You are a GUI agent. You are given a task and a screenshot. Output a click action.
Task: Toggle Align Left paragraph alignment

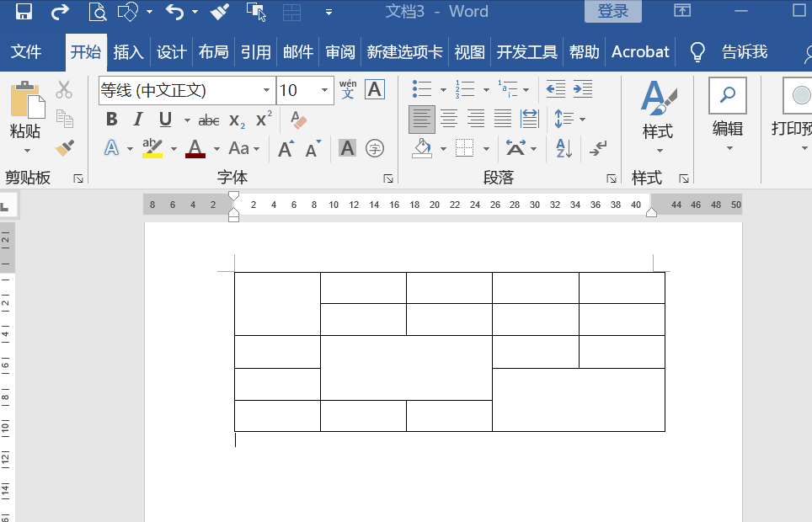(421, 120)
